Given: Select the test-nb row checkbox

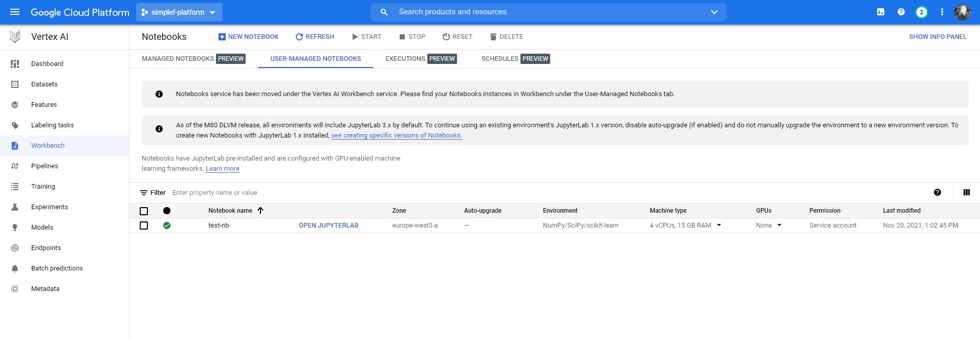Looking at the screenshot, I should coord(144,226).
